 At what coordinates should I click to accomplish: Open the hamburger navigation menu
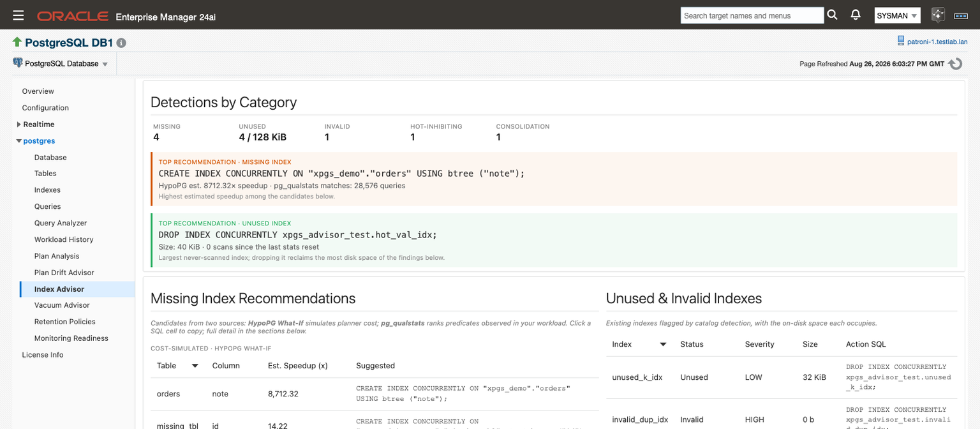[18, 15]
